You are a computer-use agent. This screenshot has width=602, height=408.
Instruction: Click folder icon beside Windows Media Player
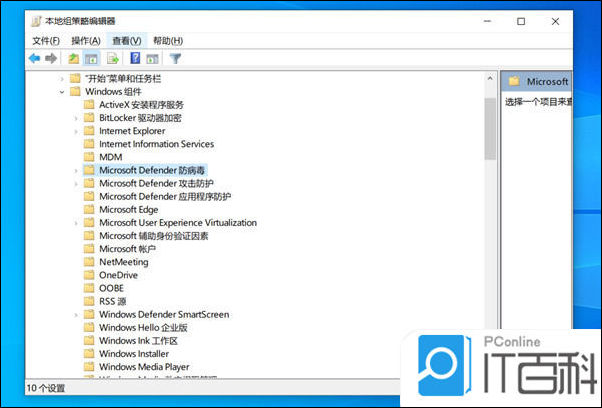point(89,367)
